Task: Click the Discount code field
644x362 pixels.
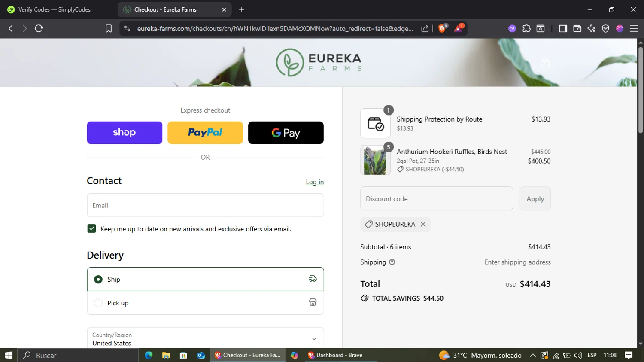Action: (437, 199)
